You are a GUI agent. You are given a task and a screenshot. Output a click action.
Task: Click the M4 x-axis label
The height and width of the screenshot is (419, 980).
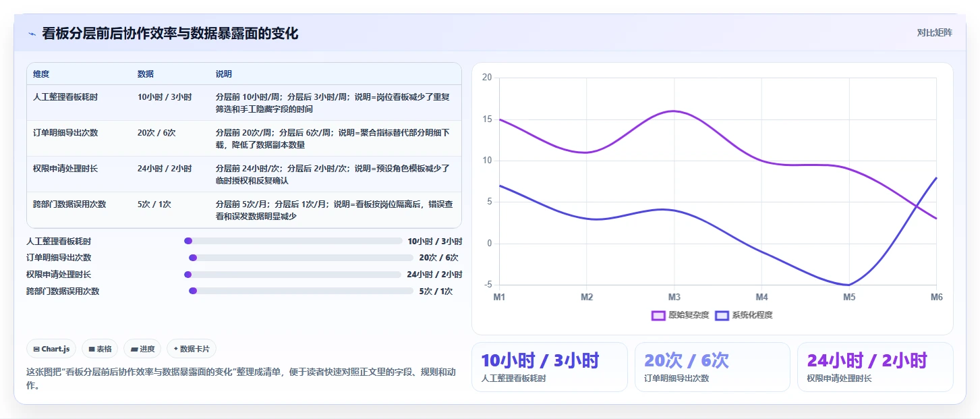(761, 297)
